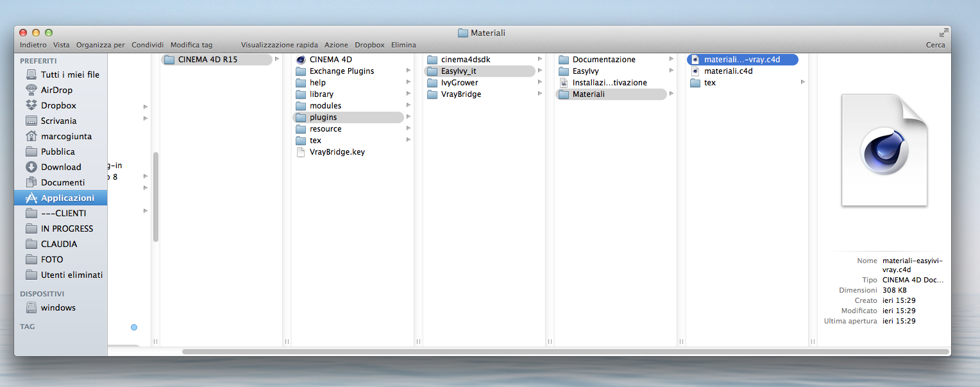The width and height of the screenshot is (980, 387).
Task: Click the AirDrop sidebar icon
Action: tap(31, 90)
